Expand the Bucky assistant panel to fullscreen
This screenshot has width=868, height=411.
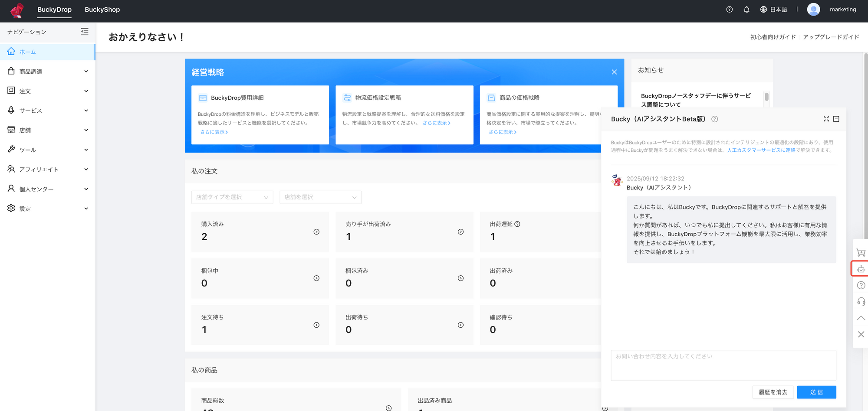tap(826, 119)
